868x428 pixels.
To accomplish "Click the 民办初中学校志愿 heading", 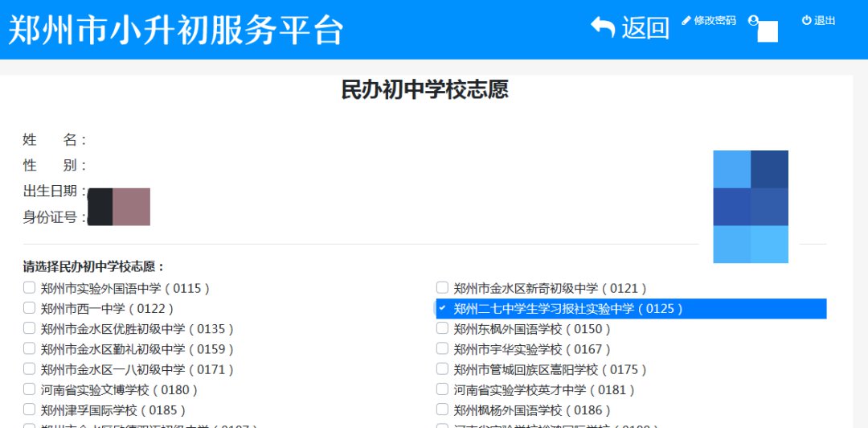I will (424, 90).
